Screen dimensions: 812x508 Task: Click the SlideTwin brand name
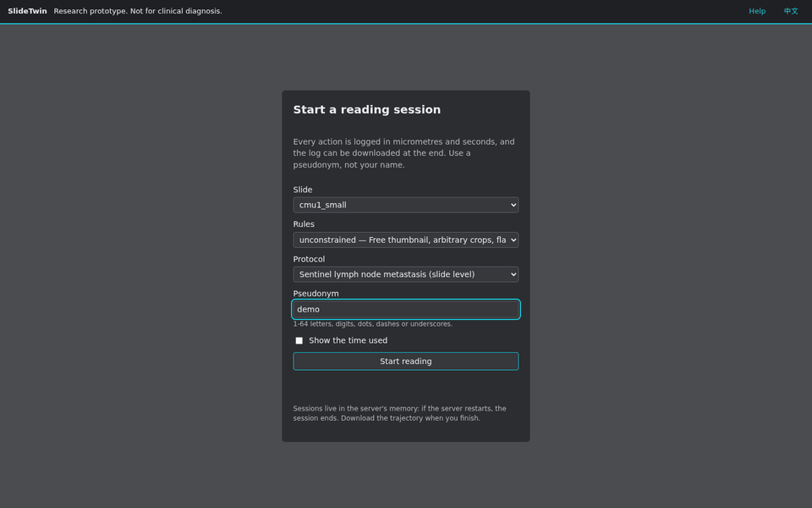click(x=27, y=11)
